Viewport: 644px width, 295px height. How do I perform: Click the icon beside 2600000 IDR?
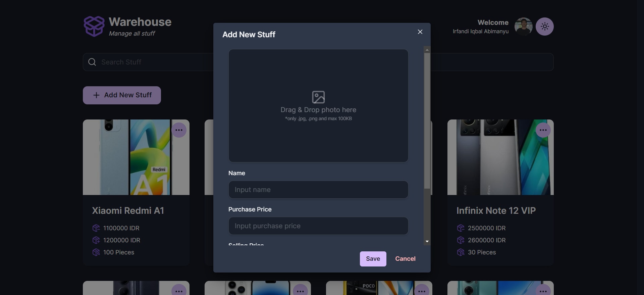point(461,240)
